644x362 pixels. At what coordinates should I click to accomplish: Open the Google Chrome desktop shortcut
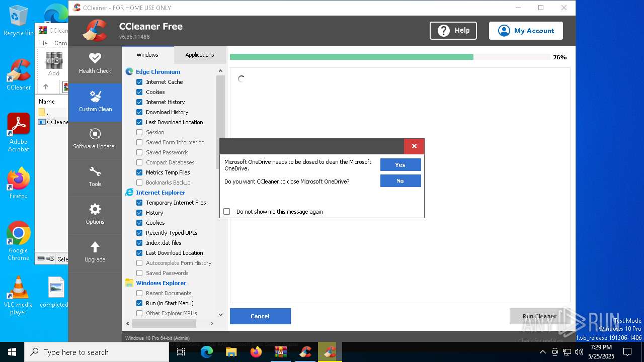[19, 241]
